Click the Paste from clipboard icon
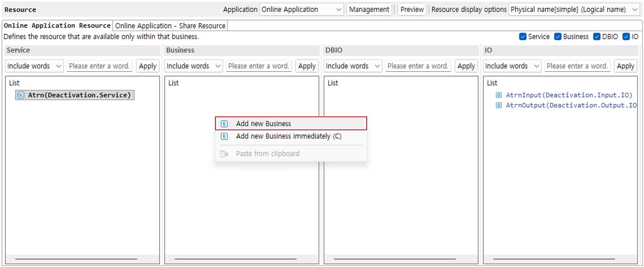Image resolution: width=644 pixels, height=267 pixels. click(224, 154)
